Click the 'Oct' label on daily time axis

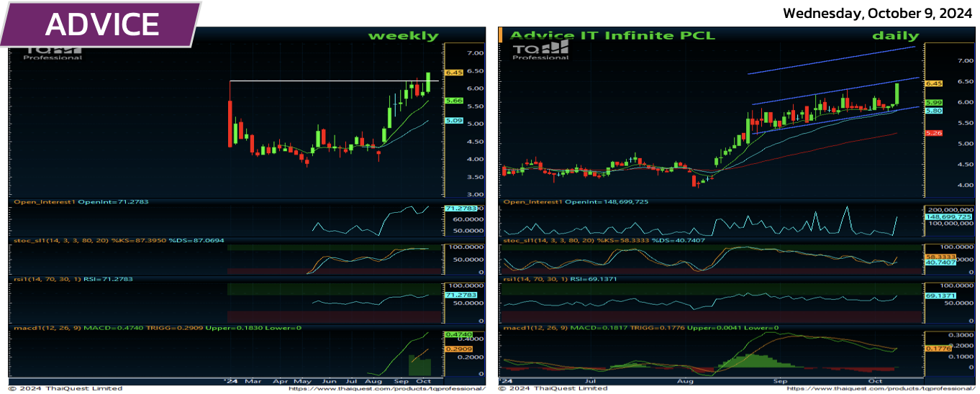pyautogui.click(x=875, y=381)
